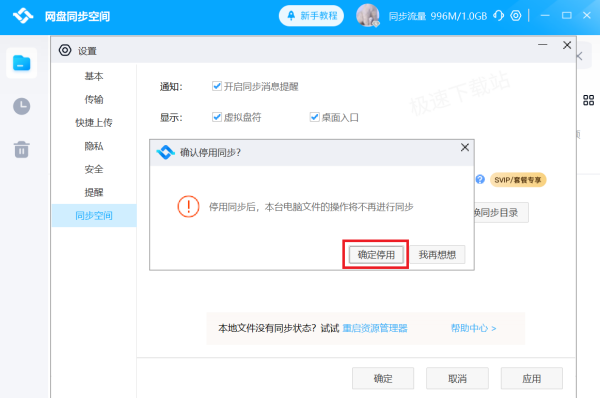Image resolution: width=600 pixels, height=398 pixels.
Task: Select the 传输 settings tab
Action: 94,100
